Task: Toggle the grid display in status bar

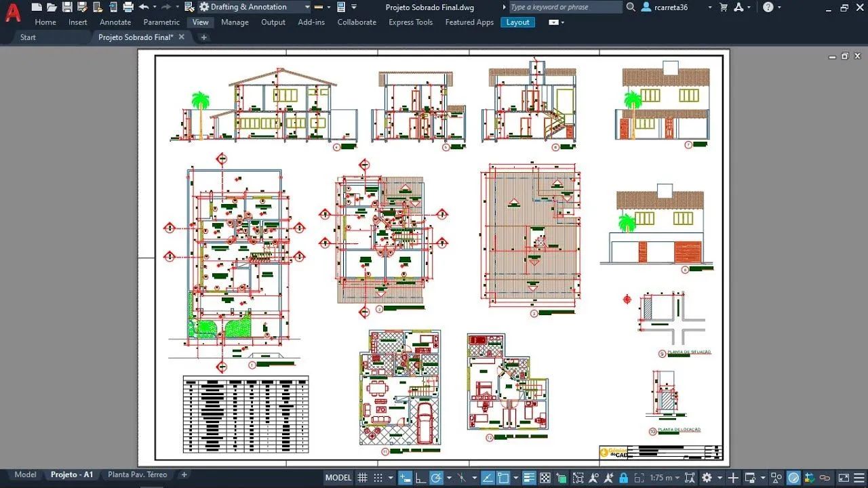Action: coord(363,477)
